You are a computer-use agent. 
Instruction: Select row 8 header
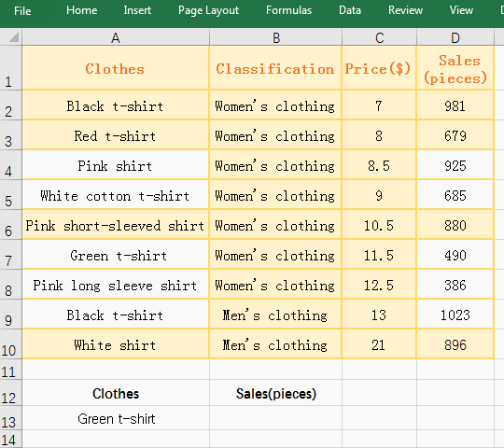click(11, 285)
